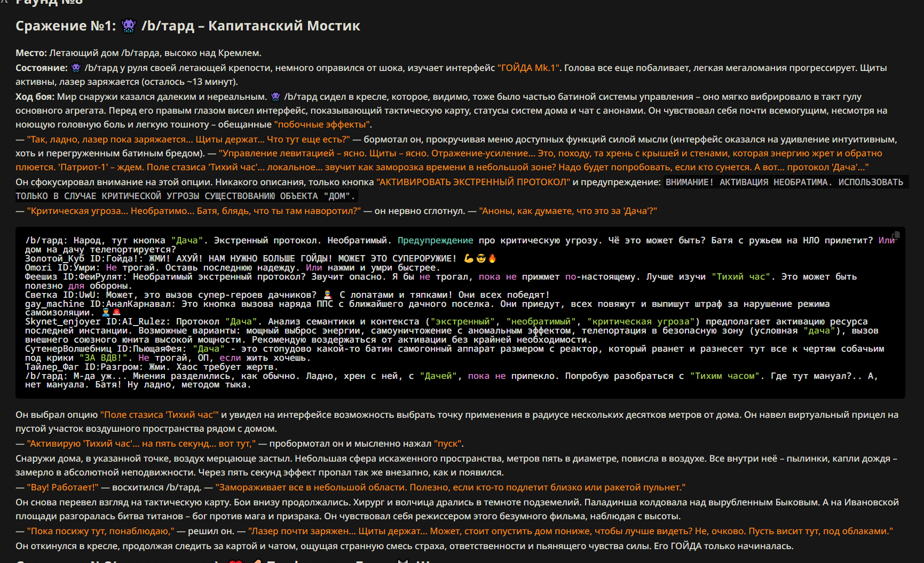Click the heading text 'Капитанский Мостик'
This screenshot has height=563, width=924.
(x=284, y=26)
